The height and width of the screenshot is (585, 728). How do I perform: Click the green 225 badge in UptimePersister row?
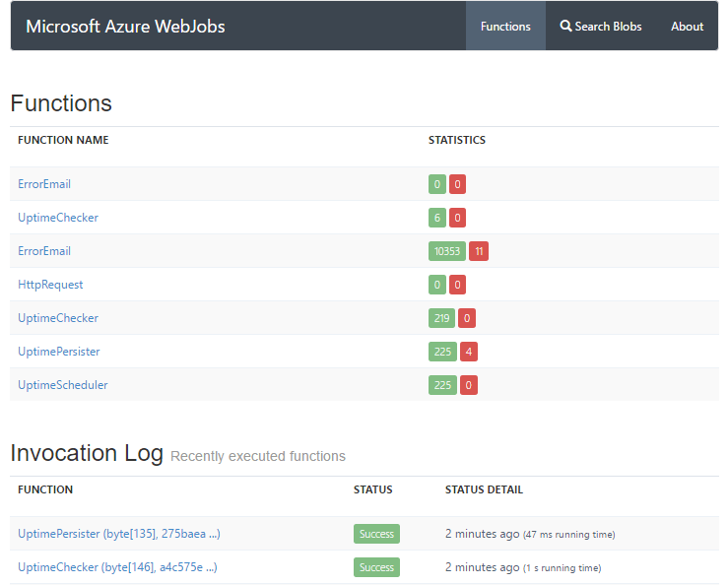[x=442, y=352]
